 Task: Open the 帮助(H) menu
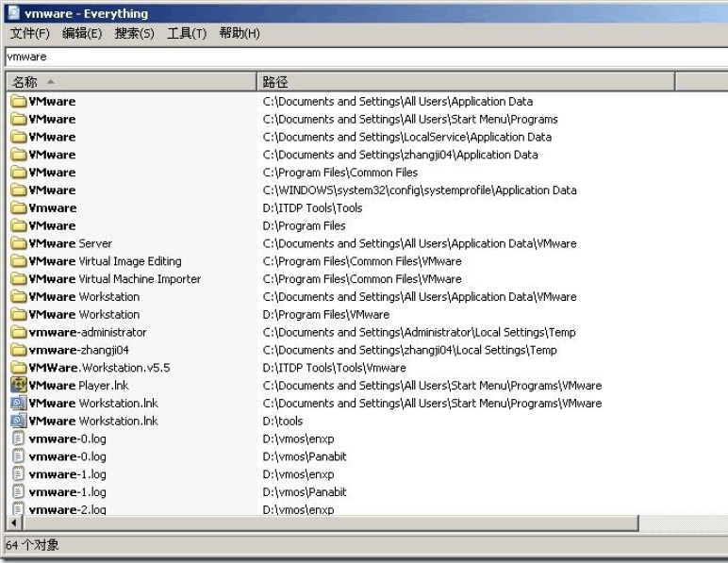click(240, 33)
